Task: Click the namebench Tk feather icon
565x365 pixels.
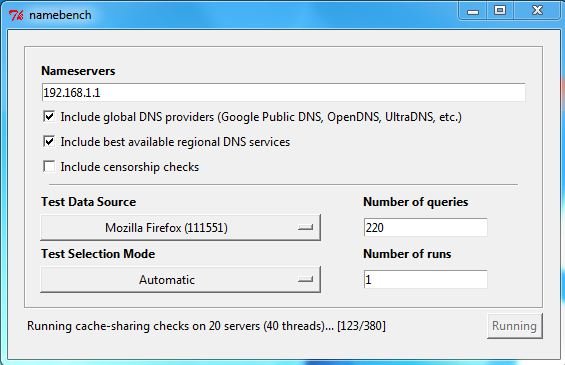Action: click(16, 15)
